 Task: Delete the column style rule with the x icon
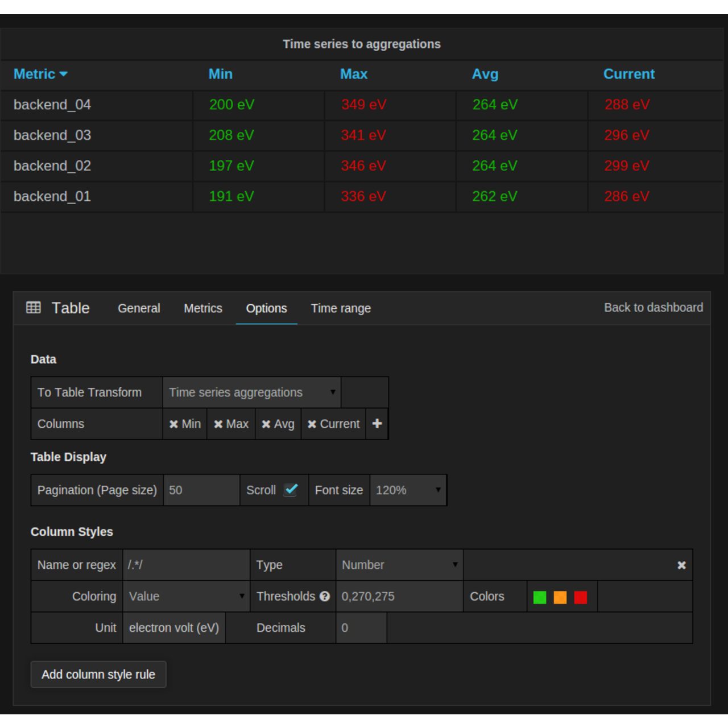[682, 565]
